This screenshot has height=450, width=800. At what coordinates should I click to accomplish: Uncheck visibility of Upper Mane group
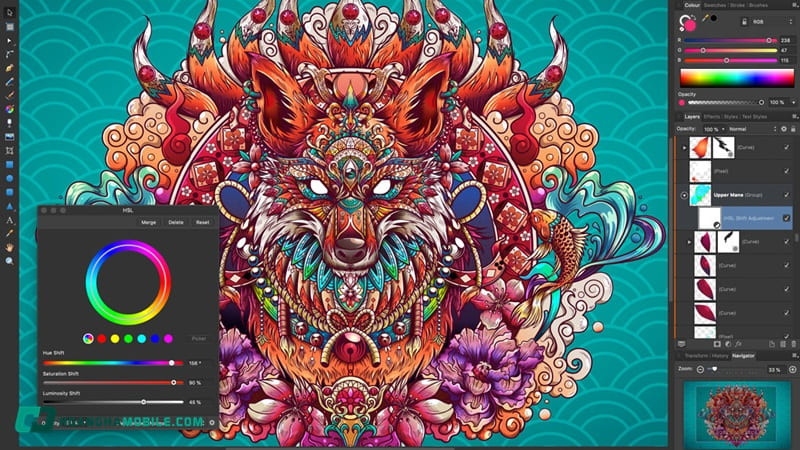click(786, 195)
